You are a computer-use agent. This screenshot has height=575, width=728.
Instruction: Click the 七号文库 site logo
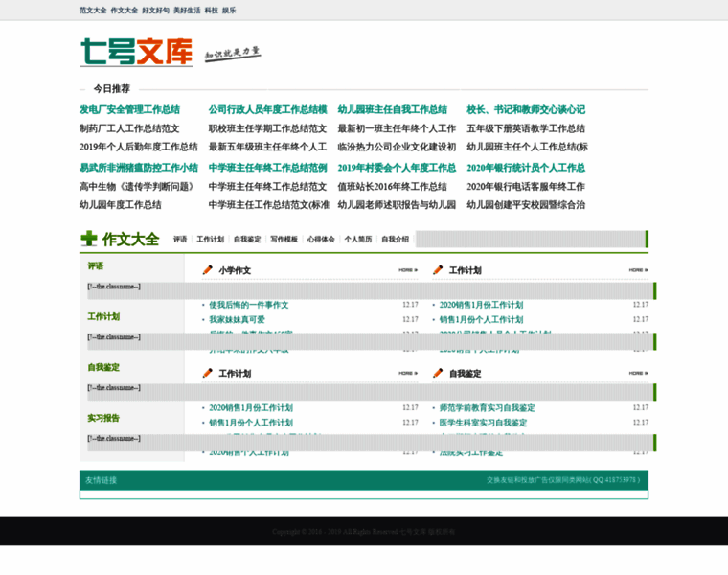[x=136, y=52]
